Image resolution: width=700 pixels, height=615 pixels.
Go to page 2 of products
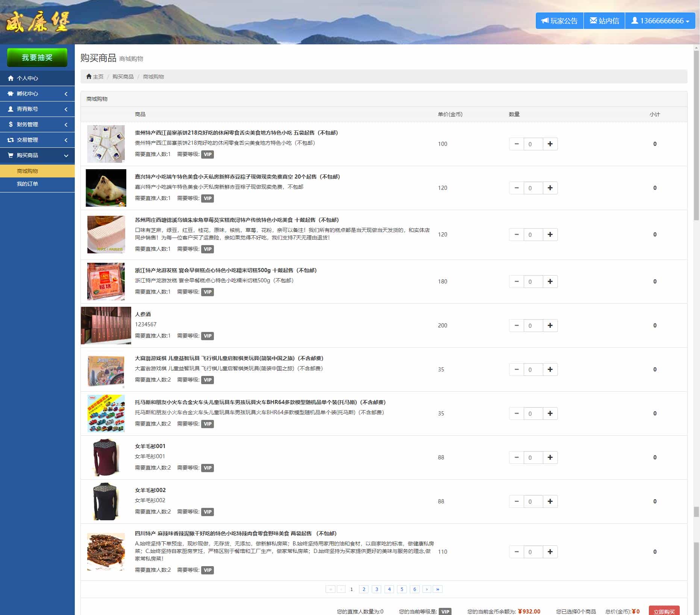click(x=364, y=589)
